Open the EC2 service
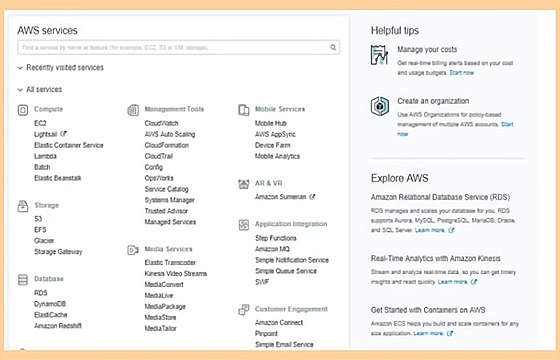Screen dimensions: 560x360 (x=40, y=123)
